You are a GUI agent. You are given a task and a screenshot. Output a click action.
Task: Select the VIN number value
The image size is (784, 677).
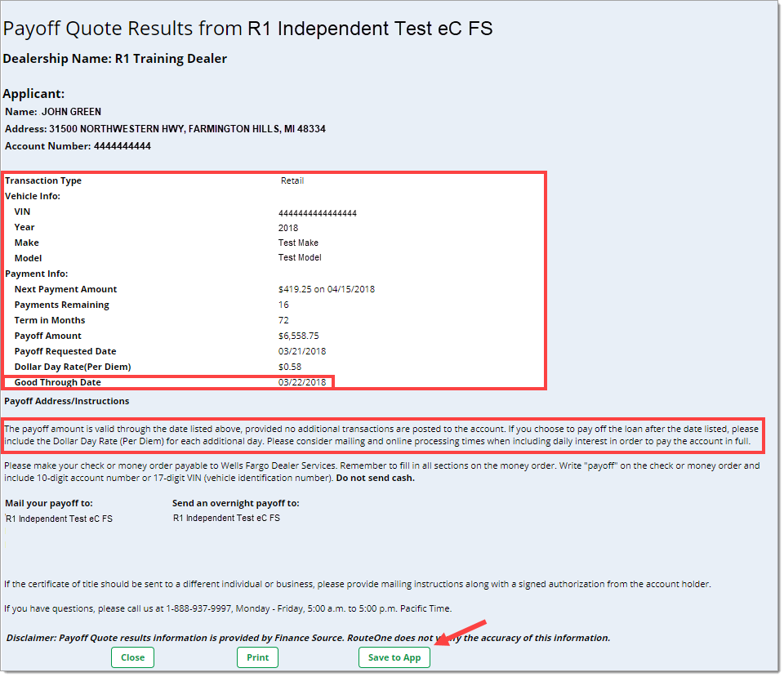[317, 213]
